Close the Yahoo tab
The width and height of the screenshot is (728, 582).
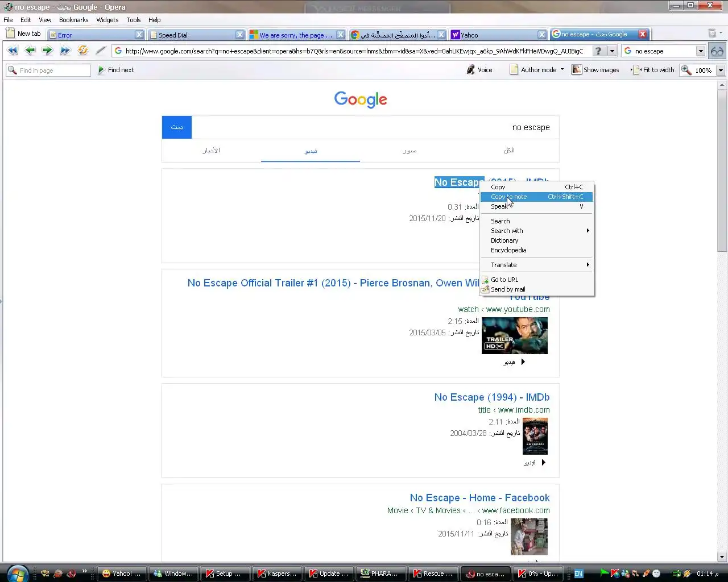click(542, 35)
